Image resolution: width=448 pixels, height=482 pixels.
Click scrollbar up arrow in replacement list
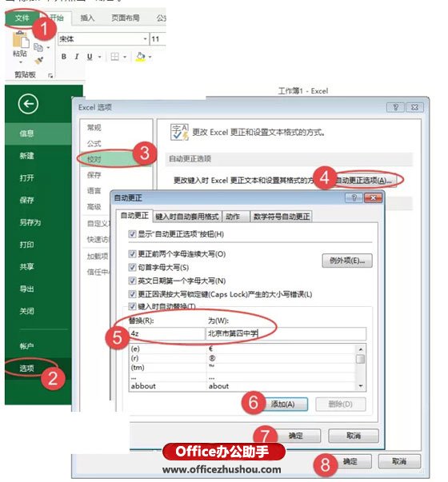pyautogui.click(x=361, y=349)
